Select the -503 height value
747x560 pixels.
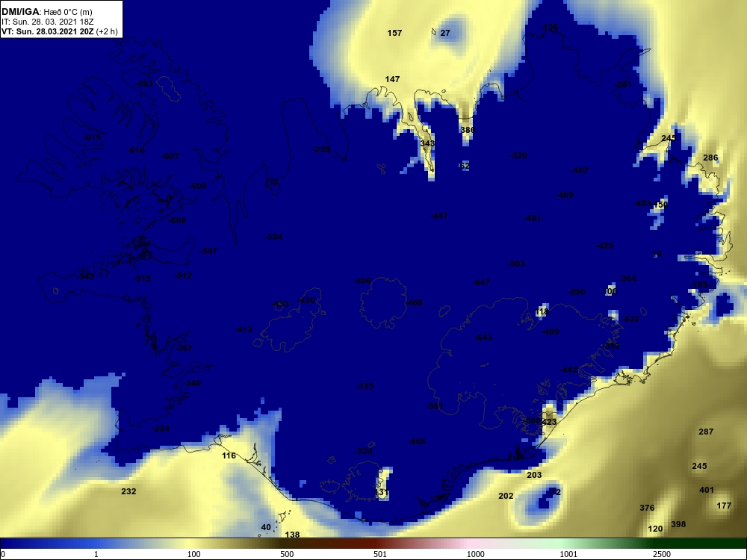click(x=516, y=264)
